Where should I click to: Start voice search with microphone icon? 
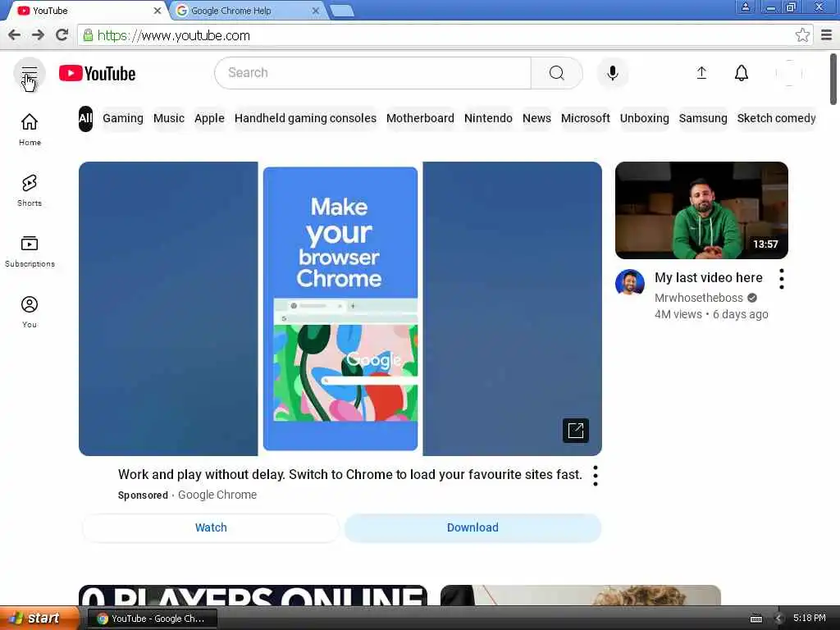click(x=612, y=73)
